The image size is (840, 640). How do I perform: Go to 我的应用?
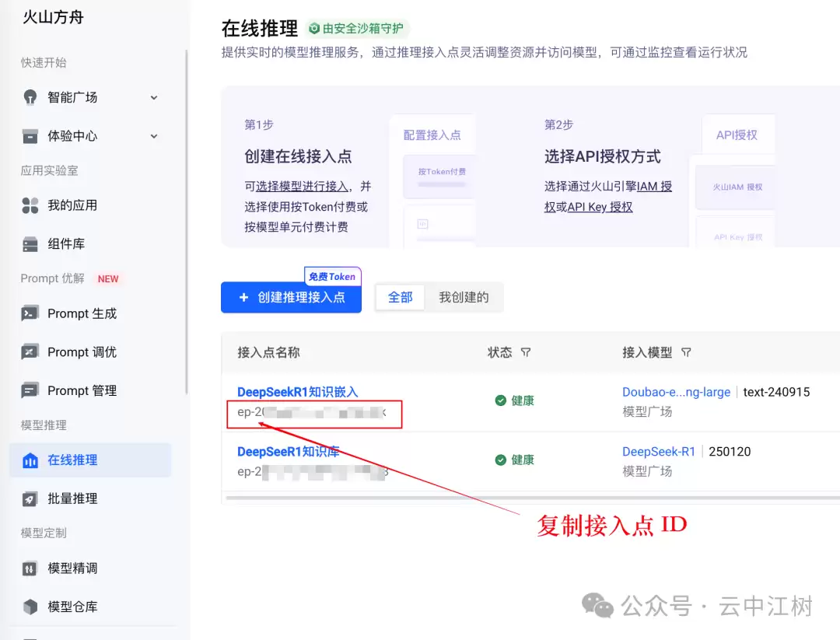(x=90, y=205)
